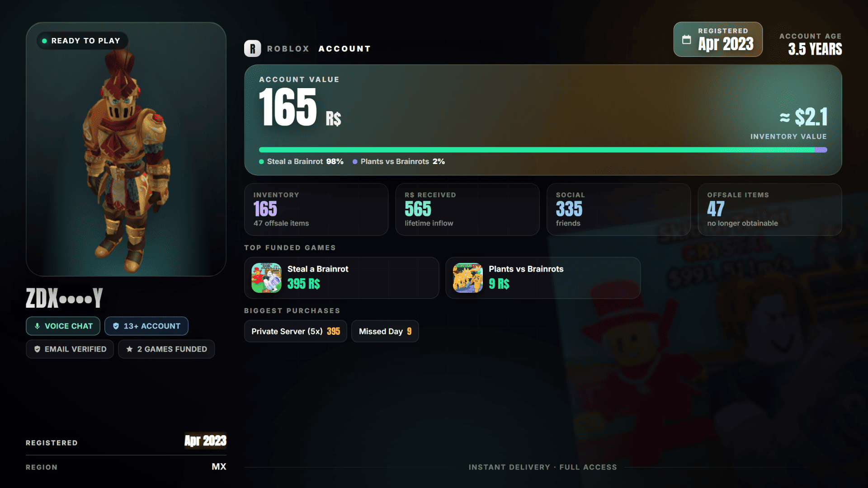Click the star icon in Games Funded badge
Viewport: 868px width, 488px height.
(x=129, y=349)
